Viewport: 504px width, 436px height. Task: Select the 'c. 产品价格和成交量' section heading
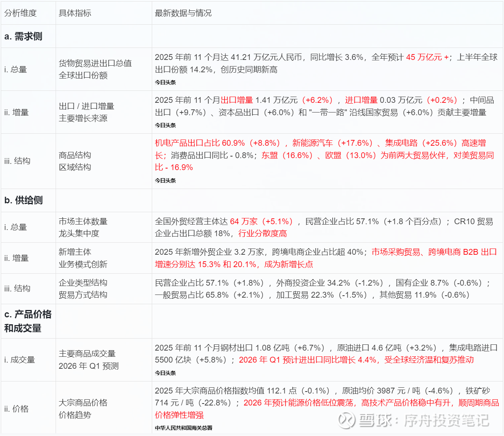[x=28, y=321]
